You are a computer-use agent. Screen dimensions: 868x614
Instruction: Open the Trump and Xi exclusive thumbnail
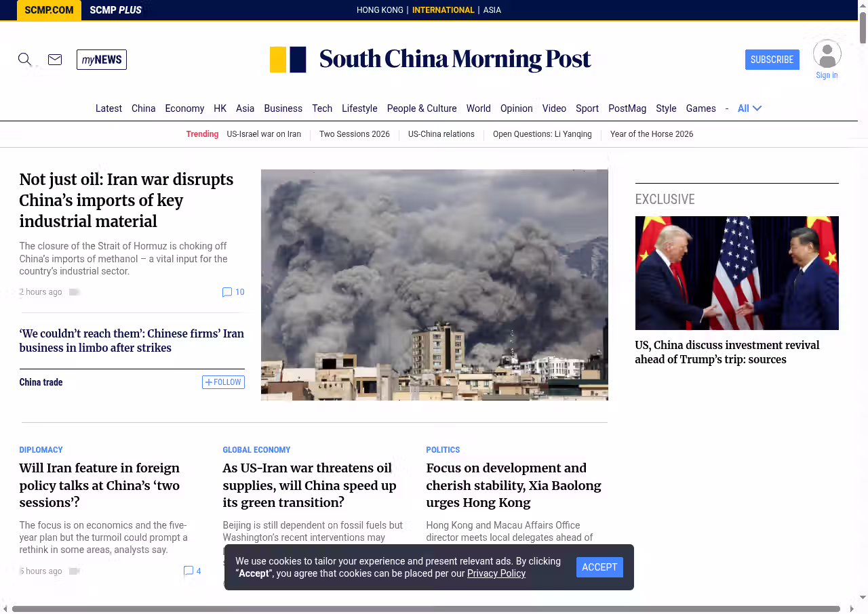[736, 273]
